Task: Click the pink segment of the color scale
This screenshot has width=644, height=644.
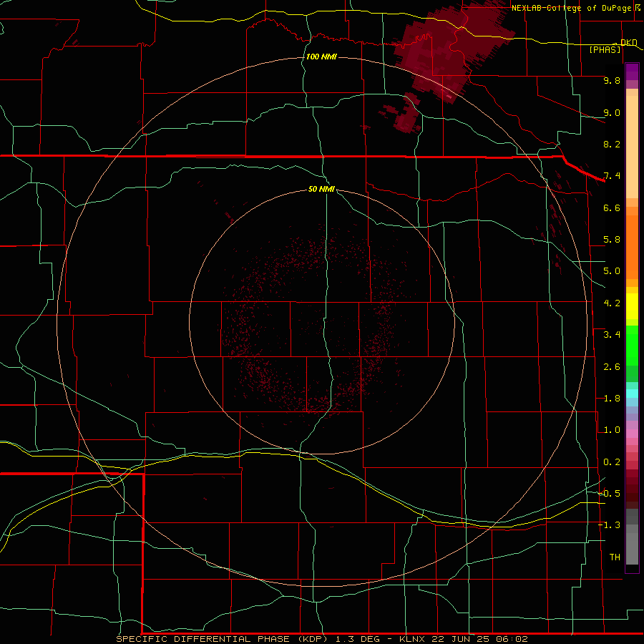Action: (x=632, y=434)
